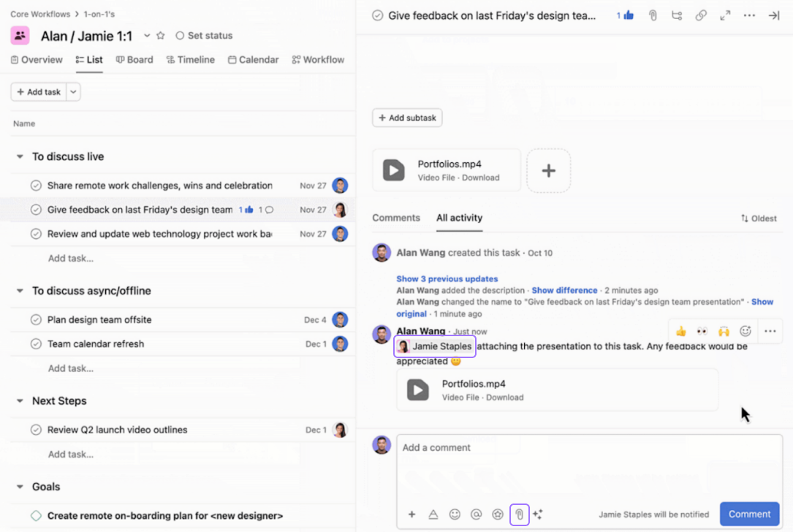Collapse the 'To discuss live' section
The image size is (793, 532).
point(20,157)
